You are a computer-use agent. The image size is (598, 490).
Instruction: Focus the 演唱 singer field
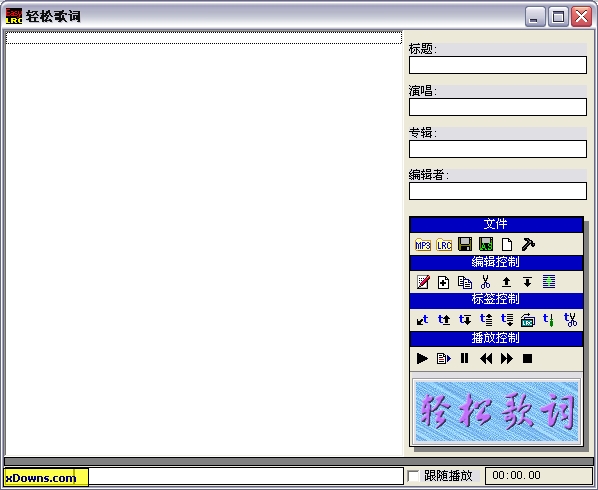(498, 107)
